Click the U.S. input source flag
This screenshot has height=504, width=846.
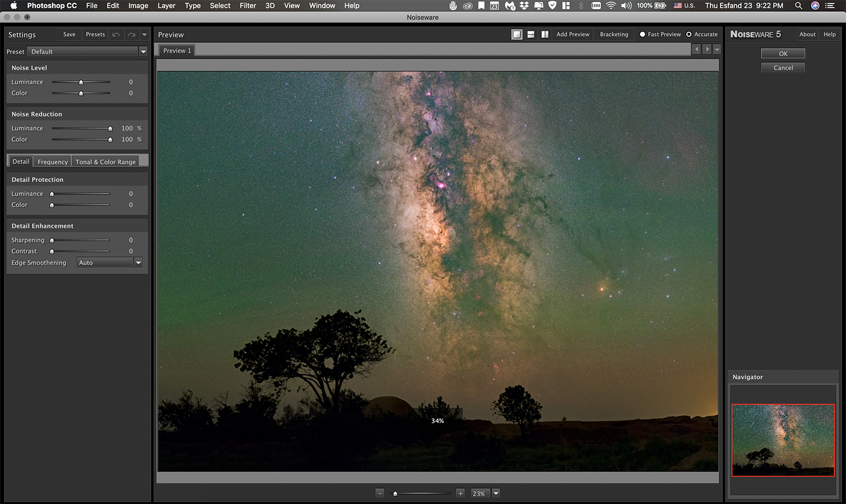coord(678,6)
